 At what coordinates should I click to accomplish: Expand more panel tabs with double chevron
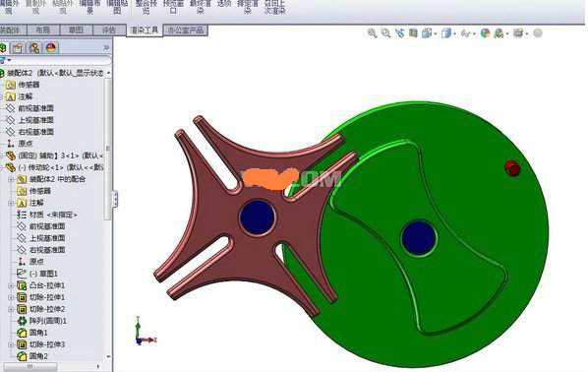coord(106,47)
